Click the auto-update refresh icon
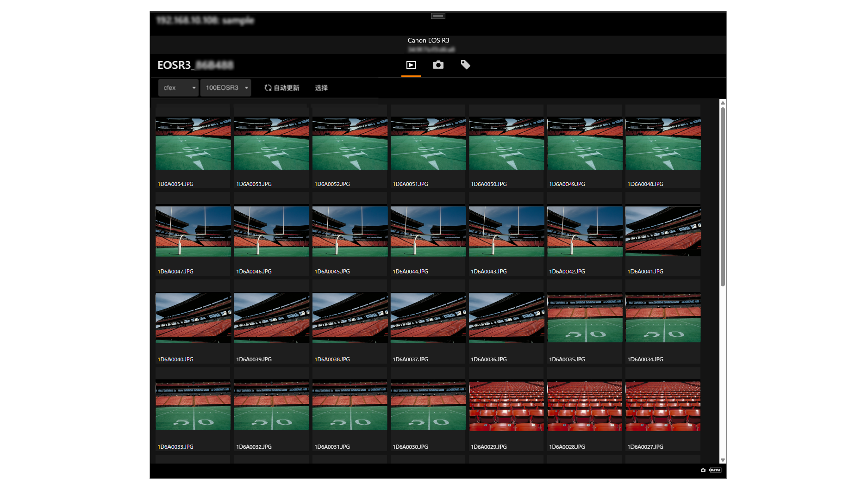Image resolution: width=868 pixels, height=489 pixels. coord(268,88)
